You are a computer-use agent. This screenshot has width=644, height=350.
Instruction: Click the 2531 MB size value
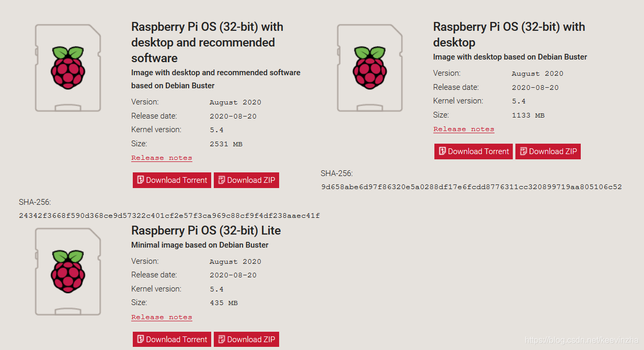coord(226,144)
